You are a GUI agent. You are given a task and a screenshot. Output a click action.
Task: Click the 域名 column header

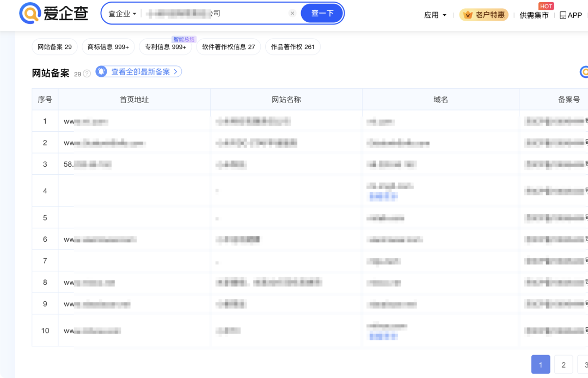440,99
